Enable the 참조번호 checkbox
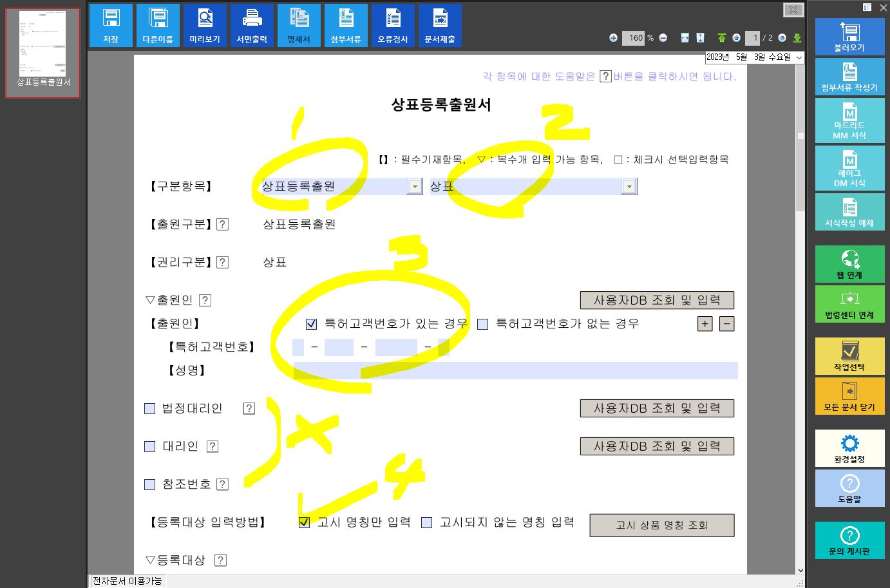 pyautogui.click(x=150, y=484)
